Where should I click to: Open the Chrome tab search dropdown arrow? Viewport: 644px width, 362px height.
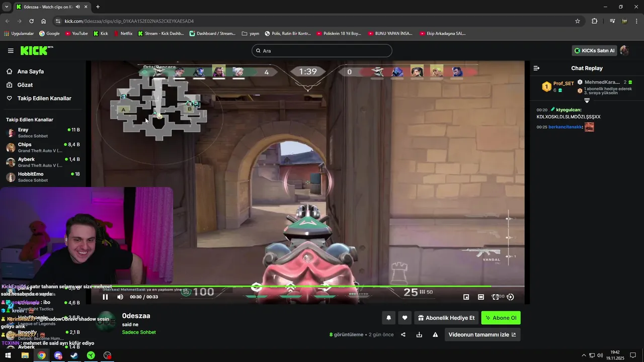(x=7, y=7)
